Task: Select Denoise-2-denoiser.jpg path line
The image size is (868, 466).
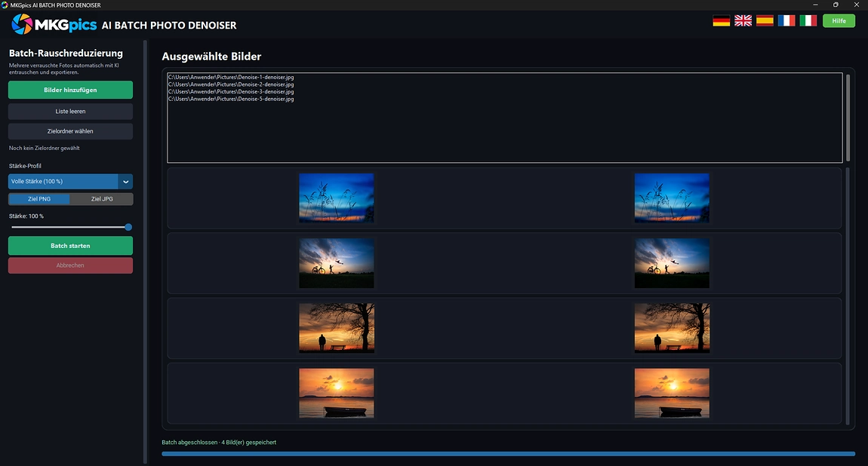Action: click(231, 84)
